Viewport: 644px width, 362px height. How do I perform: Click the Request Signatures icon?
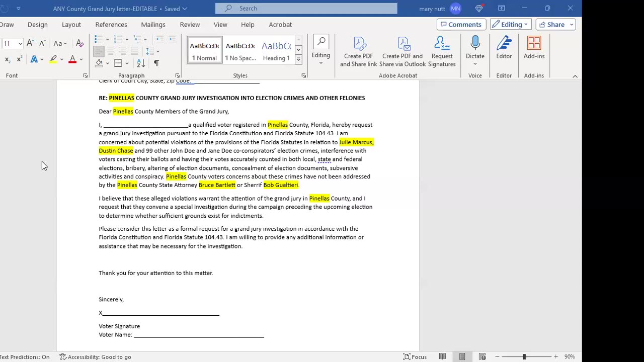coord(442,51)
